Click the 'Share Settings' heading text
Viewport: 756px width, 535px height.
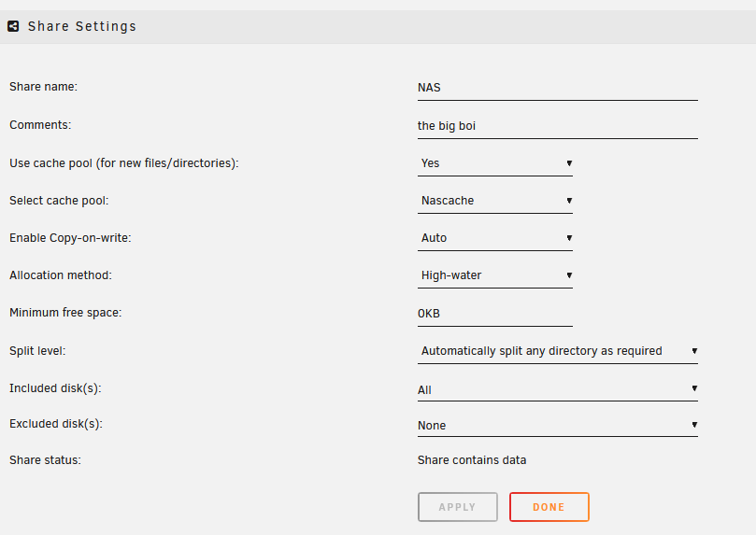[x=82, y=26]
